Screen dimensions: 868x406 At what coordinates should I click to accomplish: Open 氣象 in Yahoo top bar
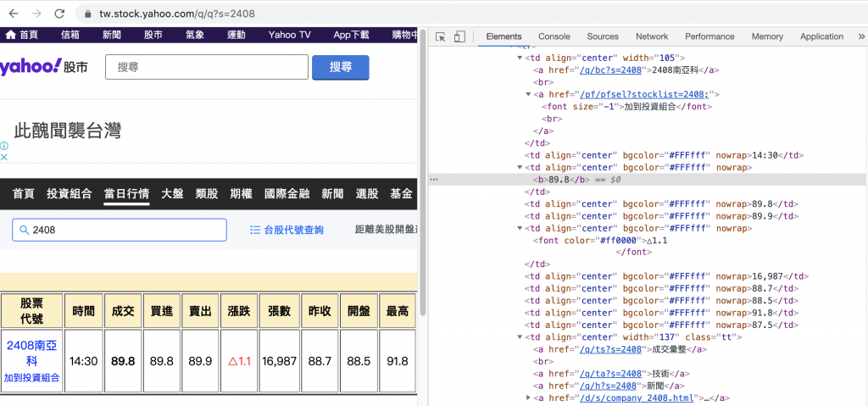click(195, 35)
